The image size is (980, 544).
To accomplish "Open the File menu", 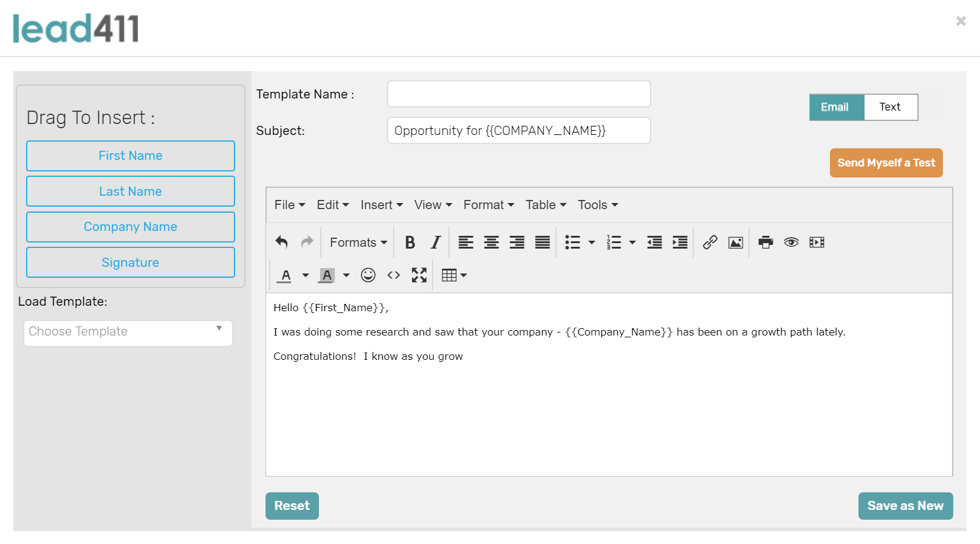I will (x=290, y=205).
